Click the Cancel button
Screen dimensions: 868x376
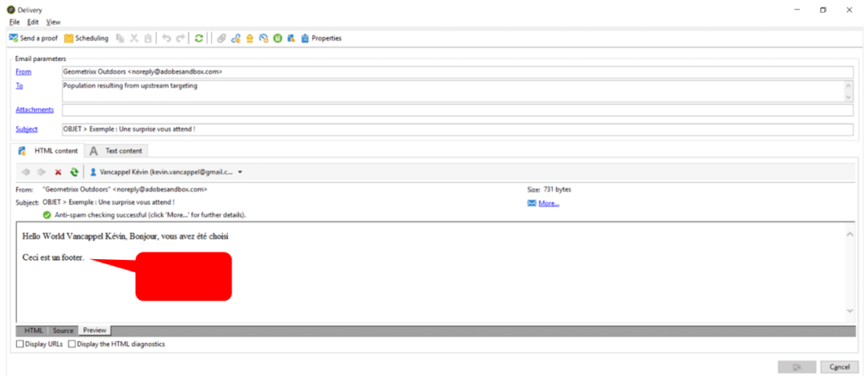coord(840,367)
